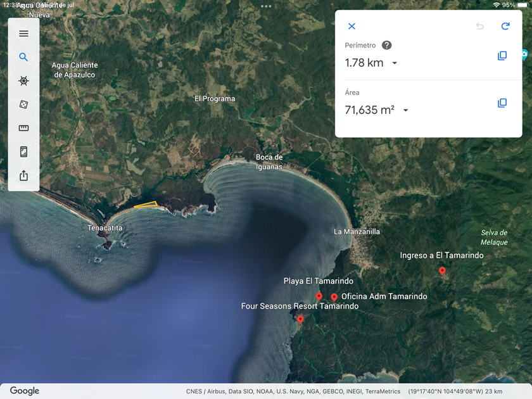Viewport: 532px width, 399px height.
Task: Select the Four Seasons Resort Tamarindo pin
Action: 300,319
